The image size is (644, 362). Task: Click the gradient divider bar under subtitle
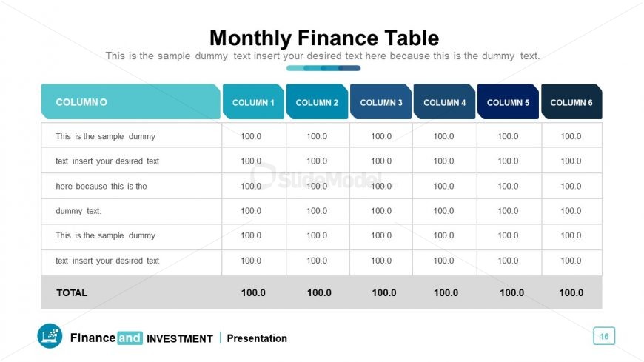pos(323,68)
